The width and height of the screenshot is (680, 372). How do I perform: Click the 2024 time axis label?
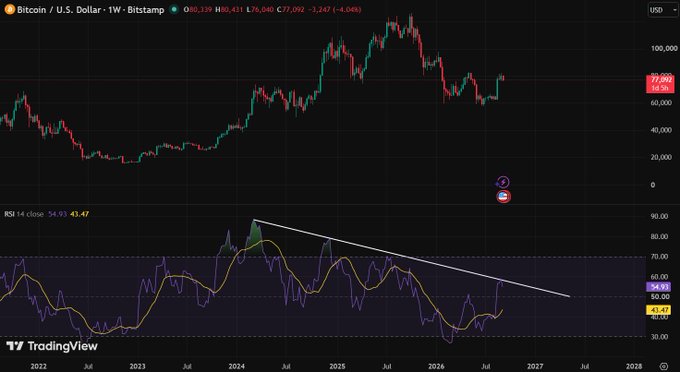click(237, 366)
